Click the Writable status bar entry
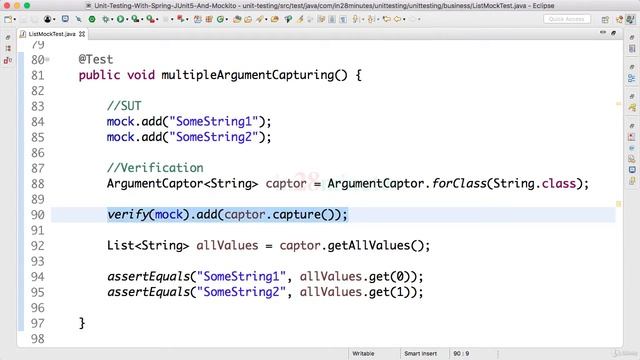640x360 pixels. [363, 353]
